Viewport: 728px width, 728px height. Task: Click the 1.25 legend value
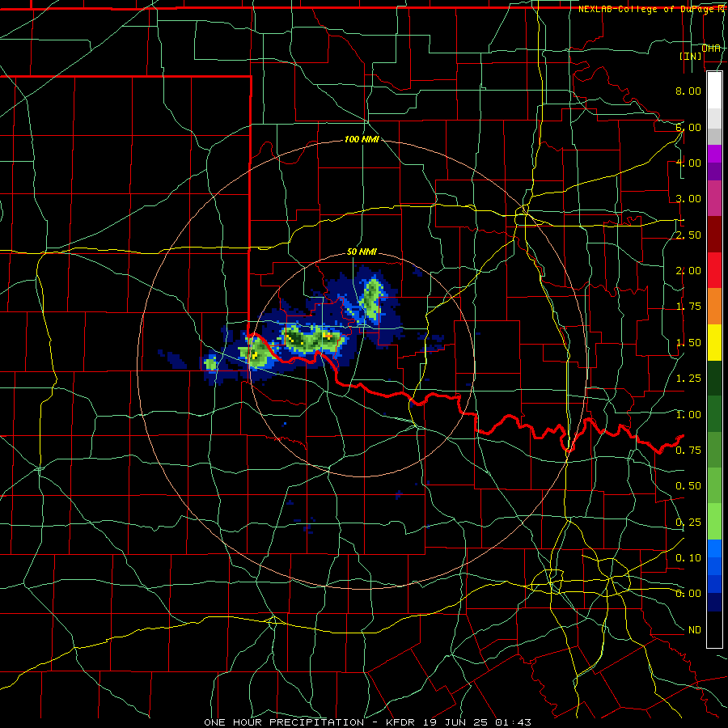coord(688,379)
